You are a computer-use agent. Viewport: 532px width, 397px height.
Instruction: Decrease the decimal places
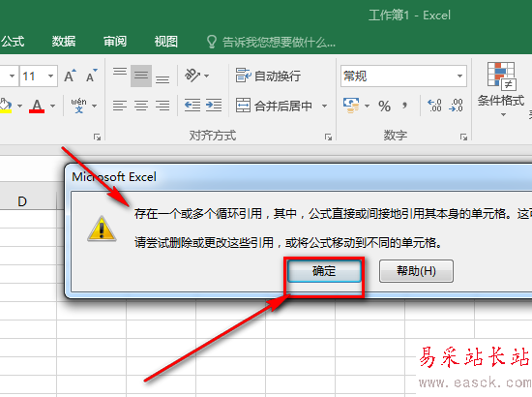[x=456, y=106]
